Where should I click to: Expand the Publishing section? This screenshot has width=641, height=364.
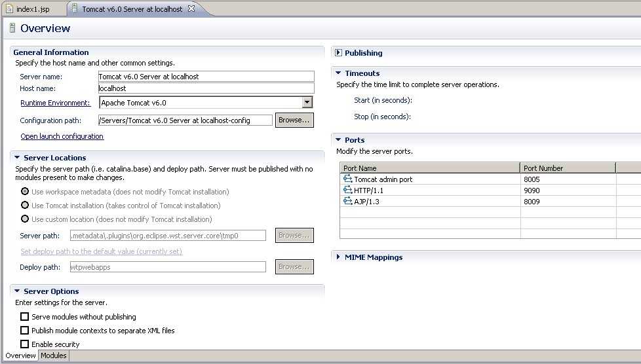click(338, 52)
